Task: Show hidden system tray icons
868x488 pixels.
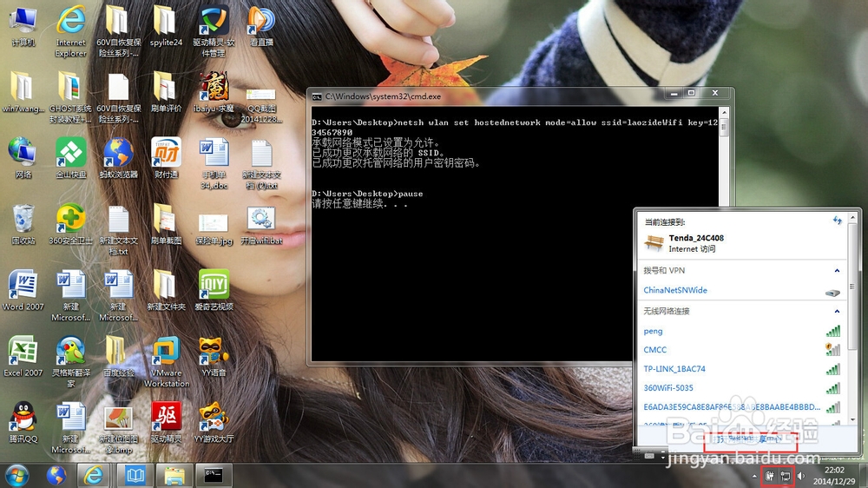Action: pos(754,477)
